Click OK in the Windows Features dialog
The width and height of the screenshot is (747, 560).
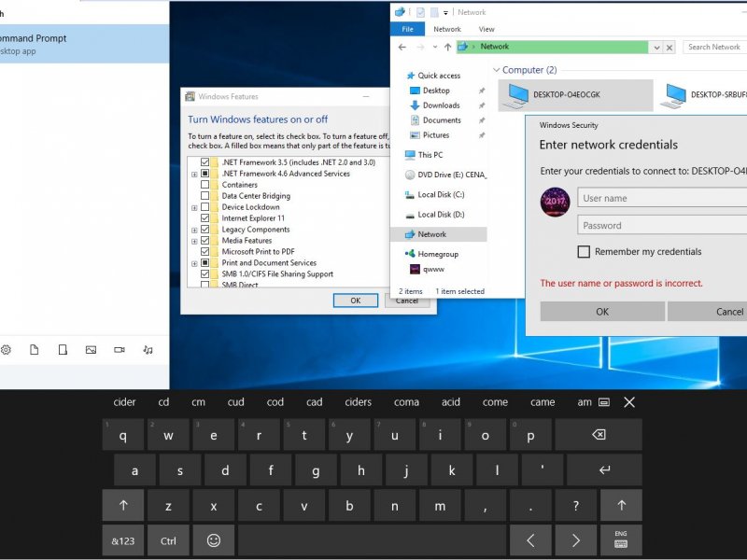pyautogui.click(x=356, y=301)
